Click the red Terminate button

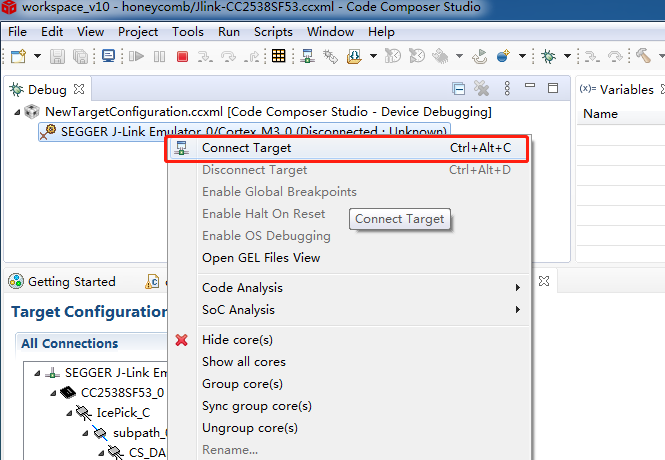pyautogui.click(x=182, y=56)
